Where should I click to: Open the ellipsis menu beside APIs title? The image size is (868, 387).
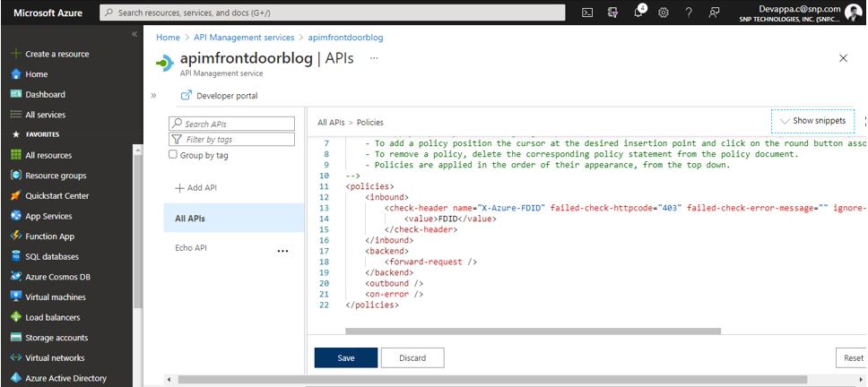click(x=374, y=57)
